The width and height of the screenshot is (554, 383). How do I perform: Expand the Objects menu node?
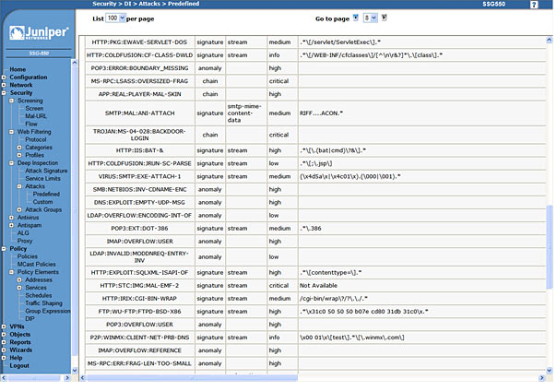[4, 334]
